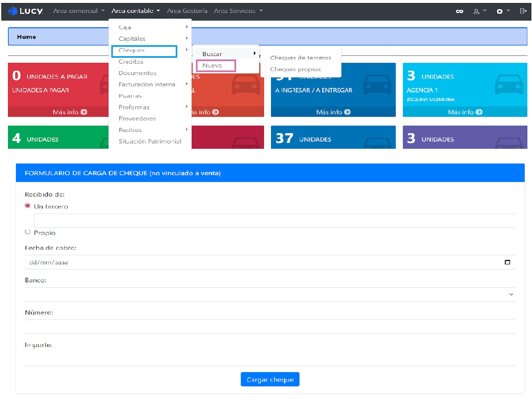Click arrow icon on Agencia 1 card
The width and height of the screenshot is (532, 399).
point(479,112)
